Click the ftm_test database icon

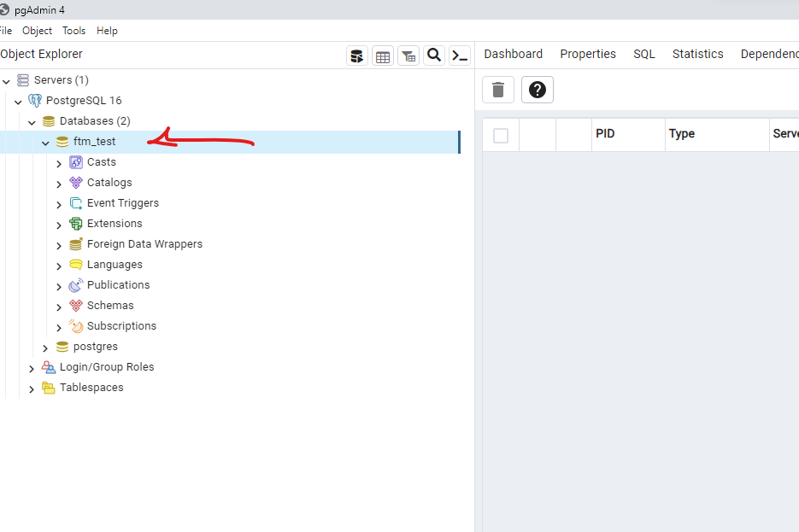click(x=62, y=142)
